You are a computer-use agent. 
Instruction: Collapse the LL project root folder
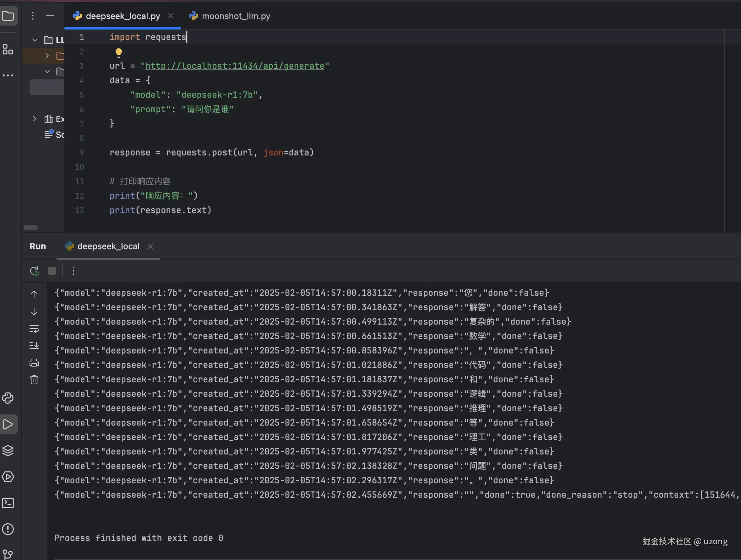(x=35, y=40)
